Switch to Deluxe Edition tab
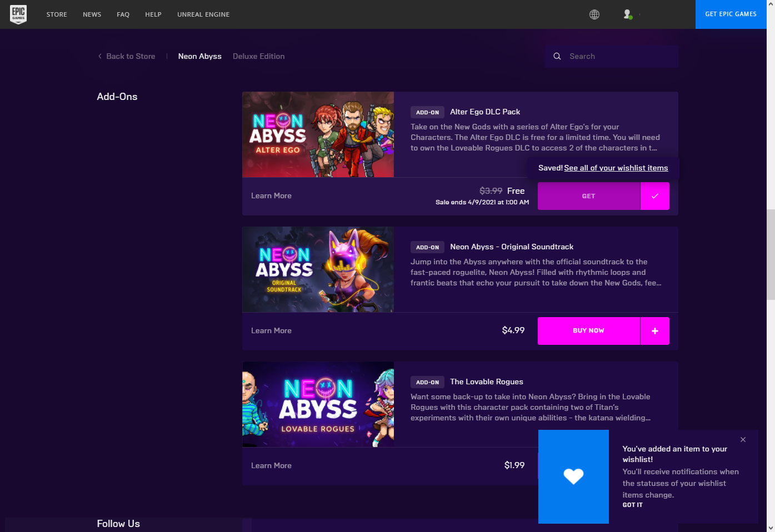The image size is (775, 532). pyautogui.click(x=259, y=56)
